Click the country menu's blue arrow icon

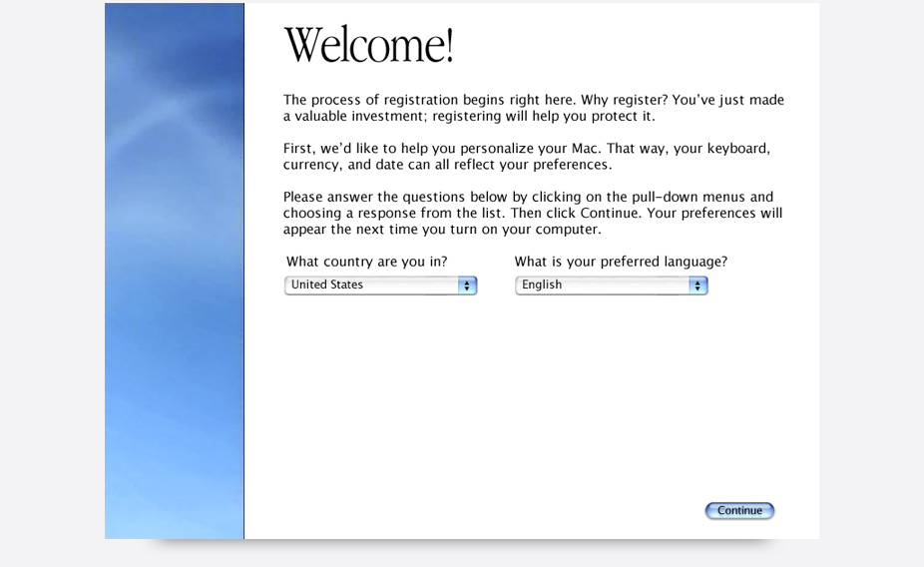(x=467, y=285)
